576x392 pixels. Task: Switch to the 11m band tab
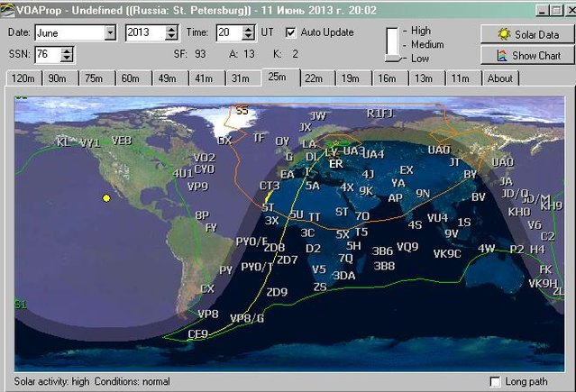(x=461, y=78)
